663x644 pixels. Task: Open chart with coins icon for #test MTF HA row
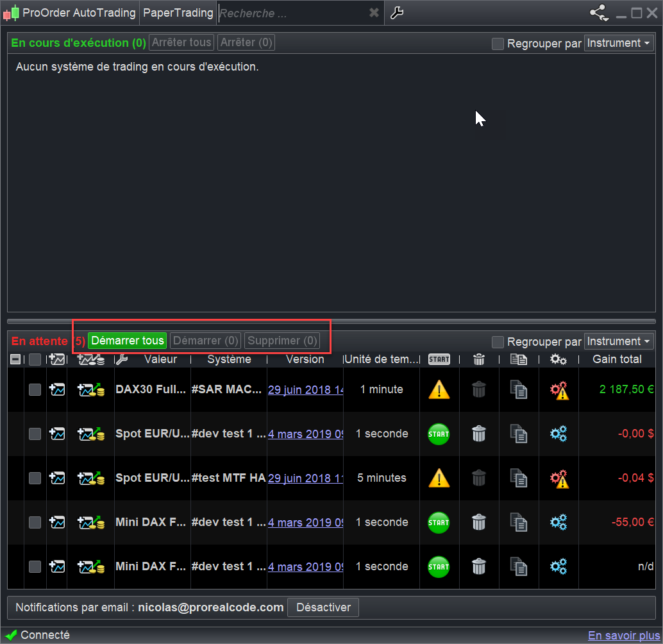90,478
